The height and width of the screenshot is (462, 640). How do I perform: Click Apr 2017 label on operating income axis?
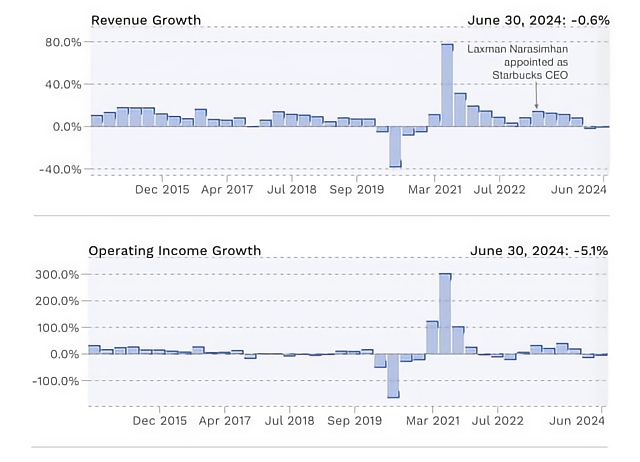coord(225,420)
